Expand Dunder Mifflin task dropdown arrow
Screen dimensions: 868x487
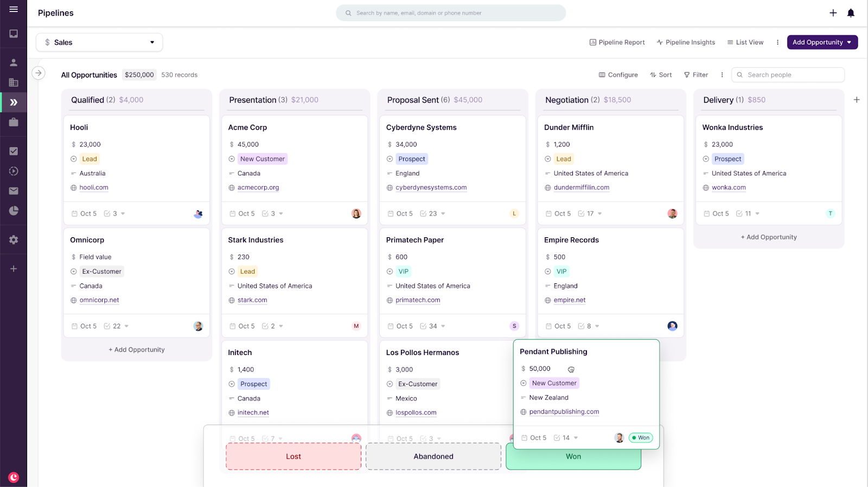599,214
